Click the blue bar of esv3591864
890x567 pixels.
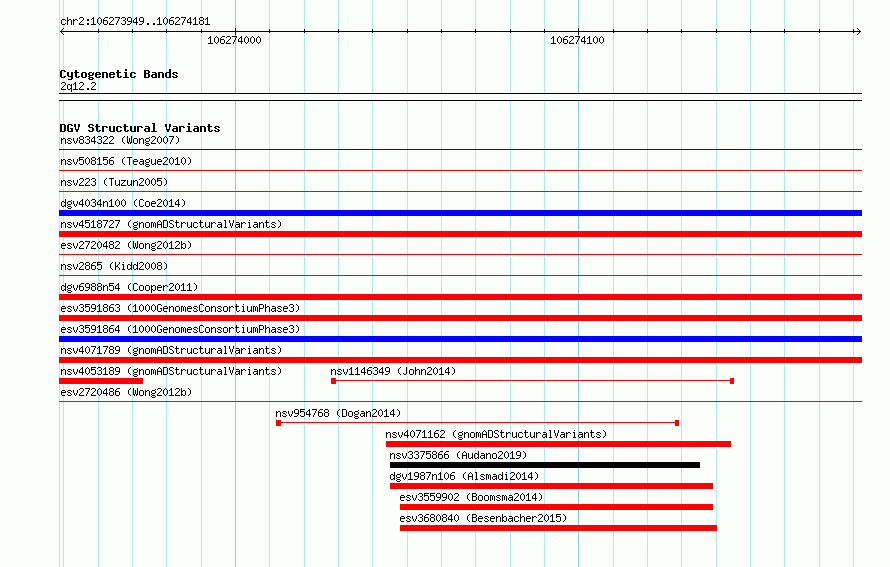coord(460,339)
